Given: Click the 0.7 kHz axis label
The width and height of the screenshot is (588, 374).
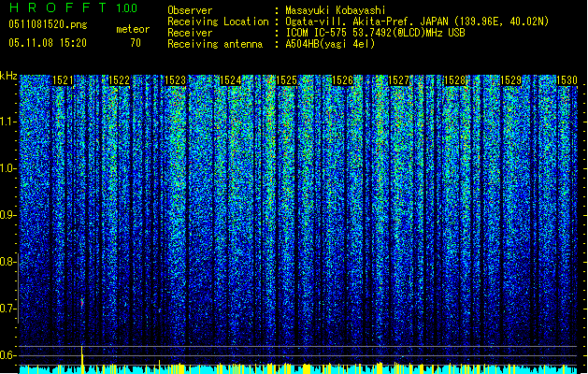Looking at the screenshot, I should click(7, 309).
